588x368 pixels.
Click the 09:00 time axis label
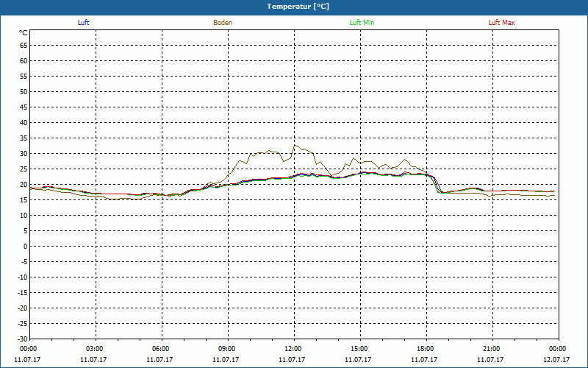(229, 349)
